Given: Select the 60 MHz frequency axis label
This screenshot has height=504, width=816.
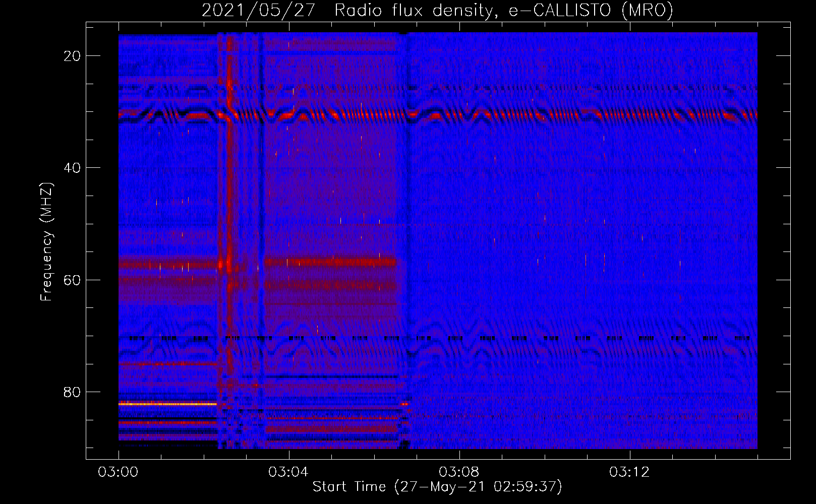Looking at the screenshot, I should 72,280.
